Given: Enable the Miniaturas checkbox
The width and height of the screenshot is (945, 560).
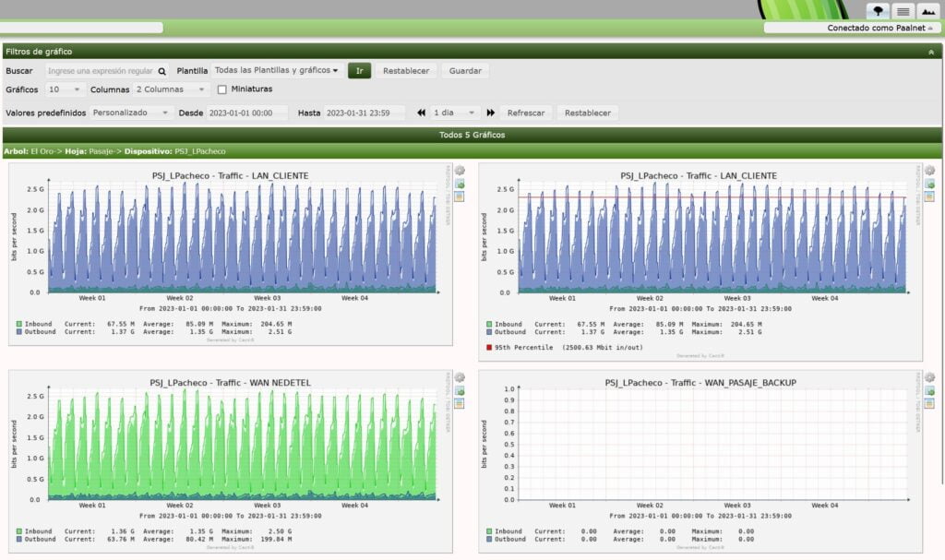Looking at the screenshot, I should coord(221,89).
